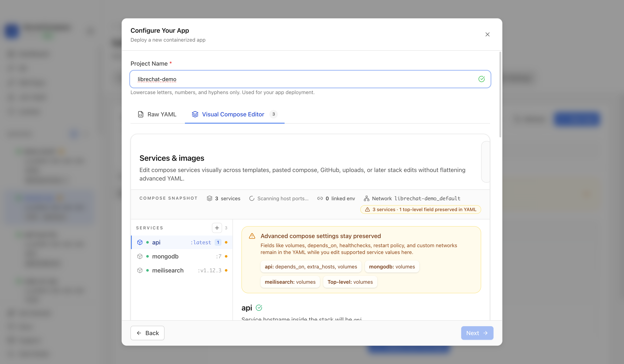Click the green validation checkmark in Project Name
Screen dimensions: 624x364
481,79
